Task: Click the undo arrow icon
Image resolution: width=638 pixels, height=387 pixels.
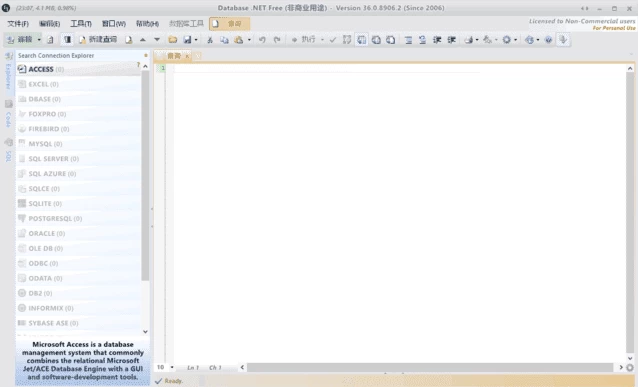Action: [x=262, y=39]
